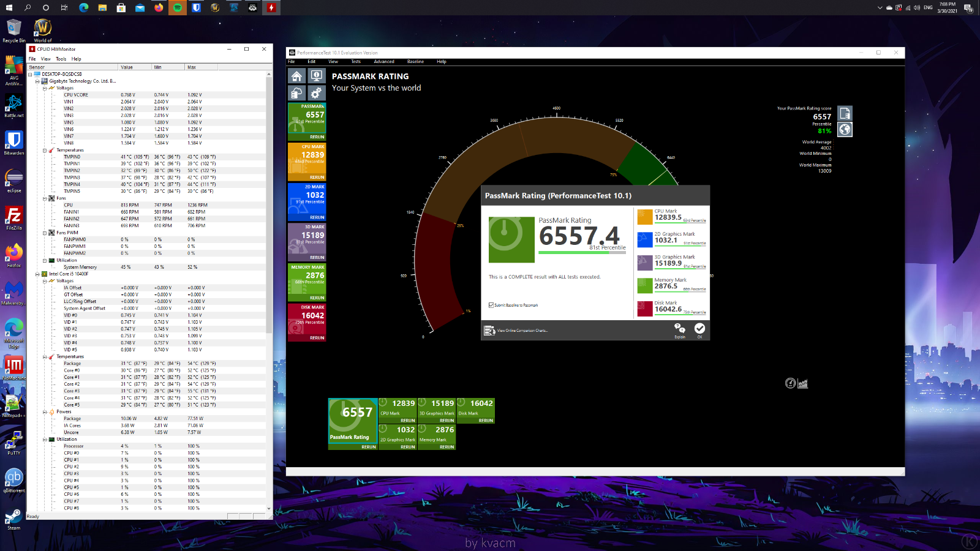Confirm the rating dialog with OK checkmark

tap(699, 330)
